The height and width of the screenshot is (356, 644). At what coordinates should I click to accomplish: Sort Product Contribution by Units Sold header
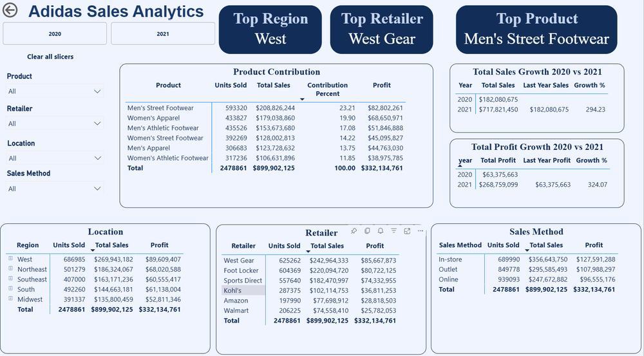[x=231, y=85]
